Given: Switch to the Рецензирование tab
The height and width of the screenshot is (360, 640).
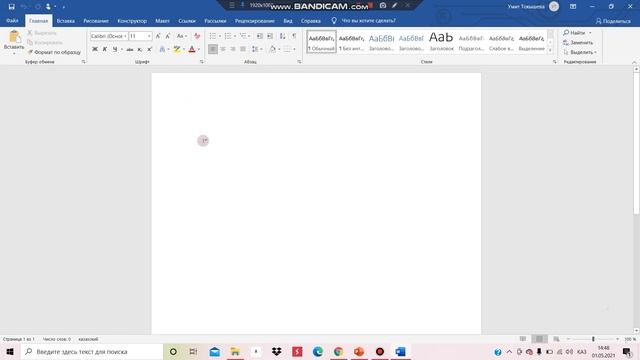Looking at the screenshot, I should 255,21.
